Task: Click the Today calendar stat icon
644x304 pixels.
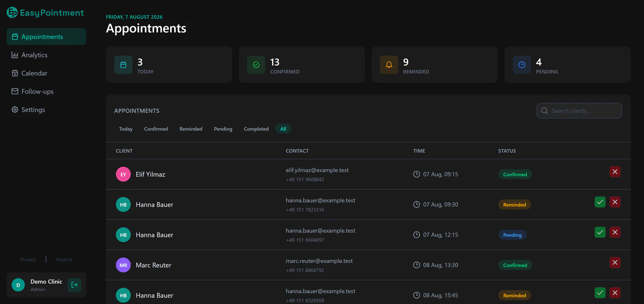Action: click(x=123, y=65)
